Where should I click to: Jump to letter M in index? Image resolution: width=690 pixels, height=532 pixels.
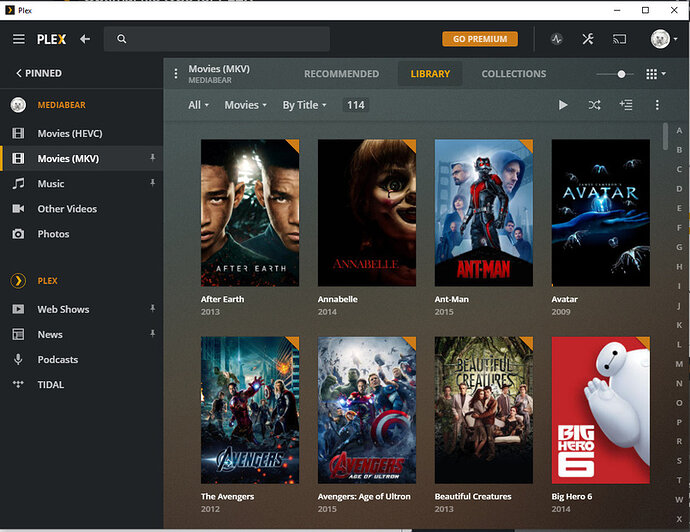click(679, 364)
